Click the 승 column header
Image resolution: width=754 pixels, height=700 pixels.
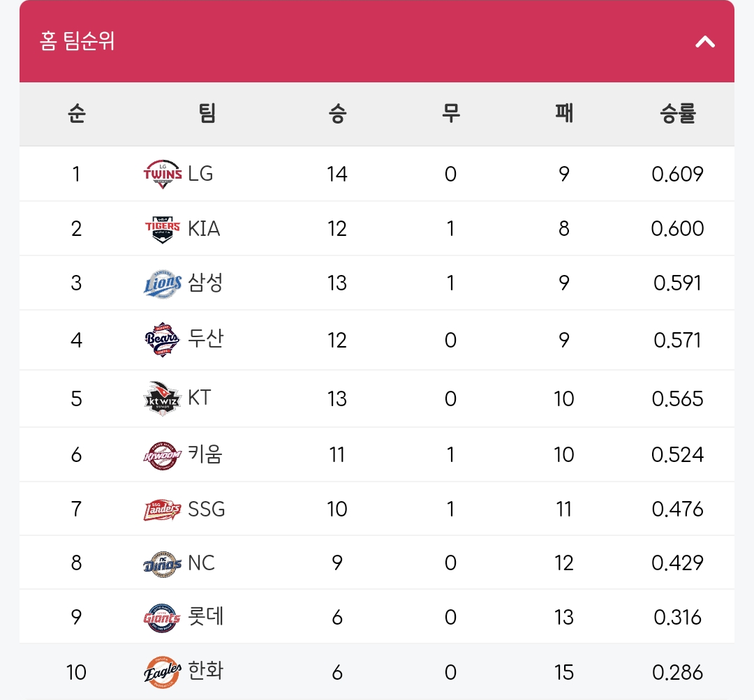coord(337,114)
